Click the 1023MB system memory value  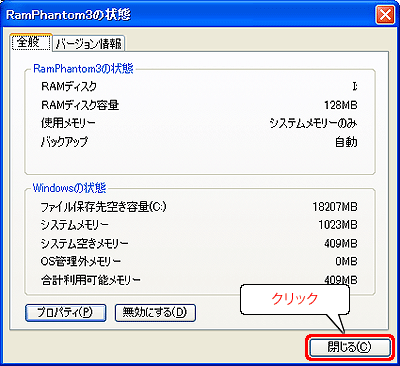click(x=338, y=225)
